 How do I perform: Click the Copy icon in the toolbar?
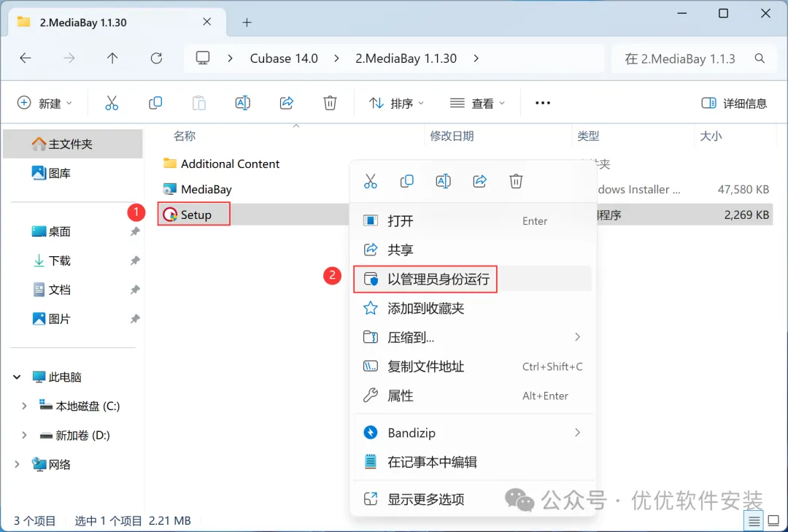(x=155, y=103)
